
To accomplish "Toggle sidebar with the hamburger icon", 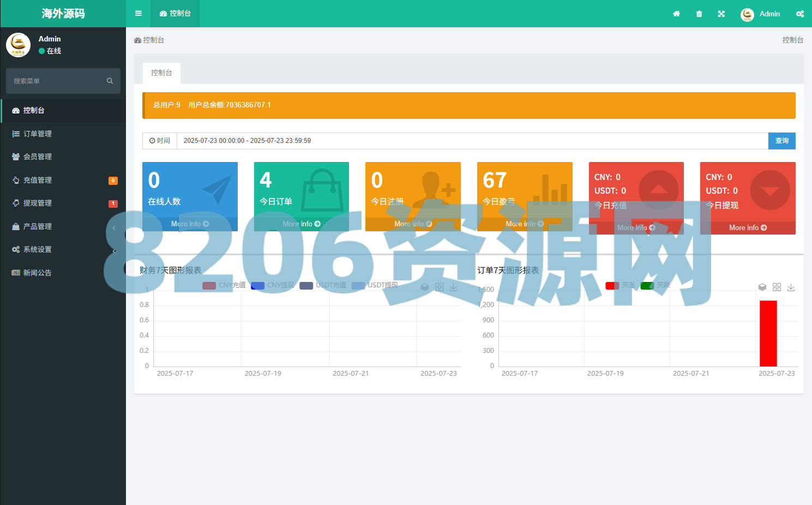I will click(139, 14).
